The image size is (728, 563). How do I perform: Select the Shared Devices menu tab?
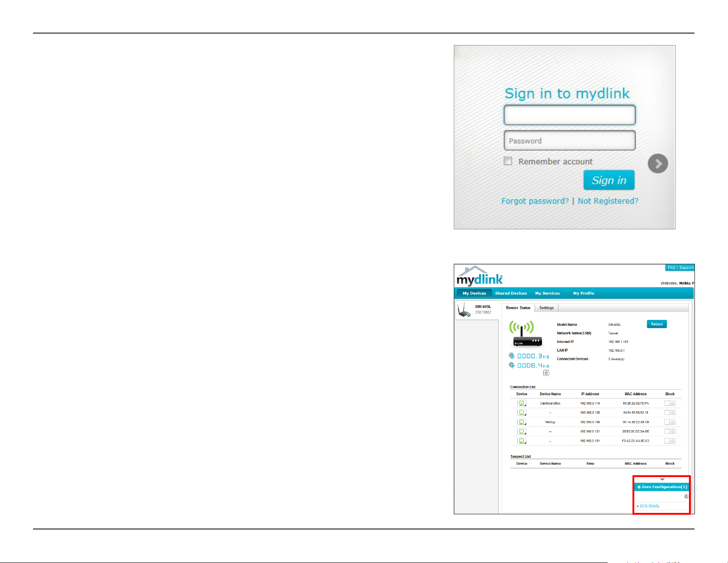(511, 293)
